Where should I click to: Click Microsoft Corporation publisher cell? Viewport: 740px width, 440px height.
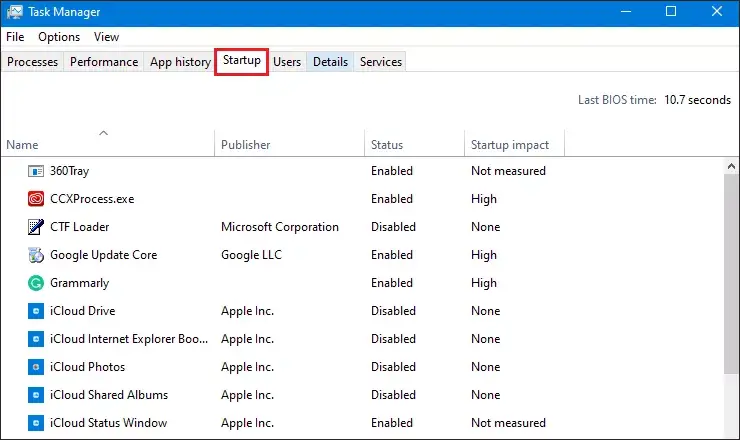pos(279,227)
